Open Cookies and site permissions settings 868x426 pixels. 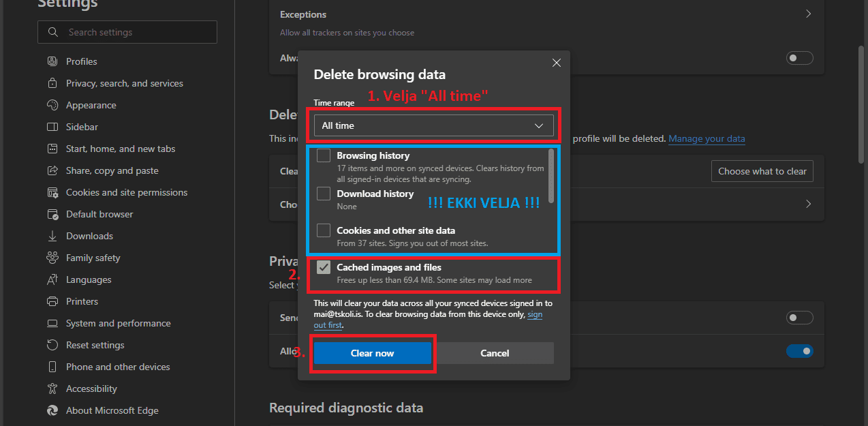127,192
